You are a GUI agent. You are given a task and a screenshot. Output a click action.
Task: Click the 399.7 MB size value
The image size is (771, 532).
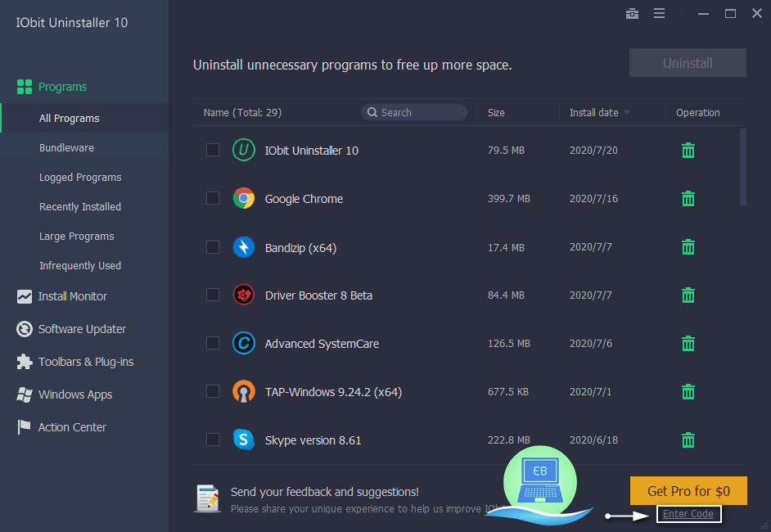[508, 199]
